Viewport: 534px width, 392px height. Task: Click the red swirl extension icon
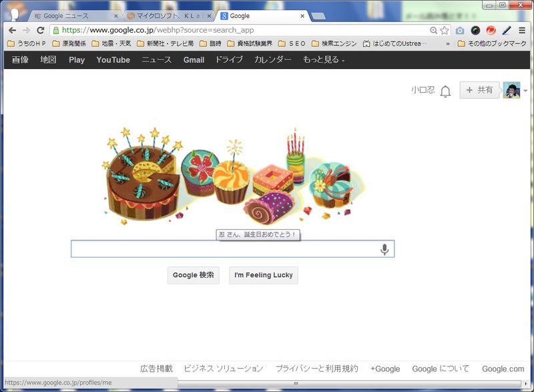click(491, 30)
